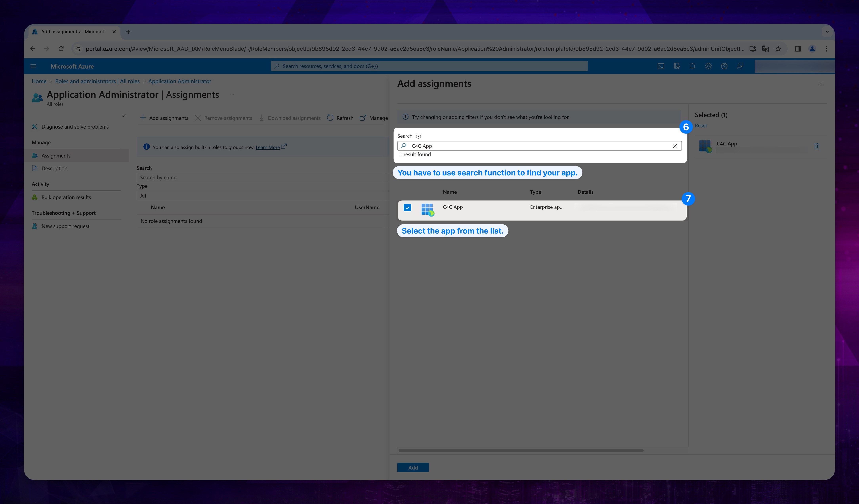Select Assignments in the left menu
This screenshot has width=859, height=504.
[x=56, y=155]
